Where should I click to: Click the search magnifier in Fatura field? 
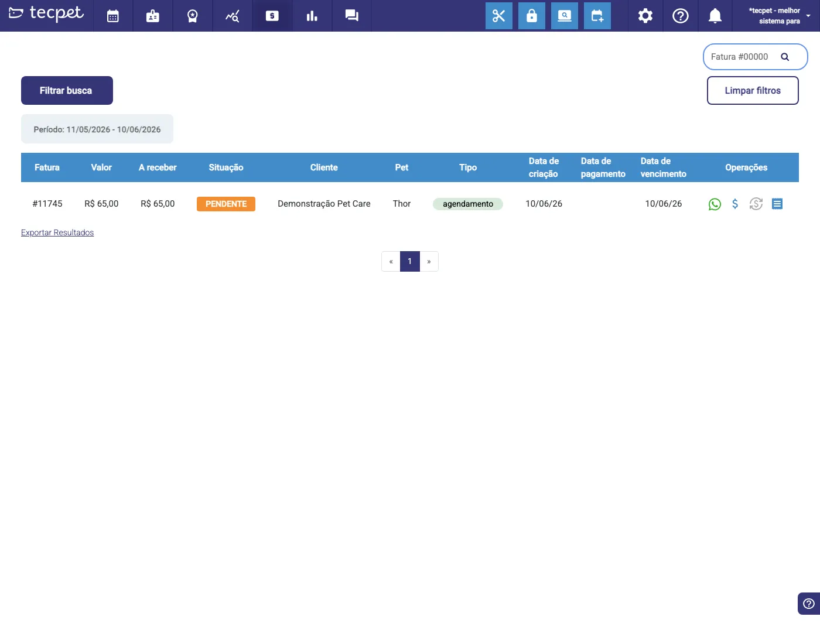(x=785, y=57)
